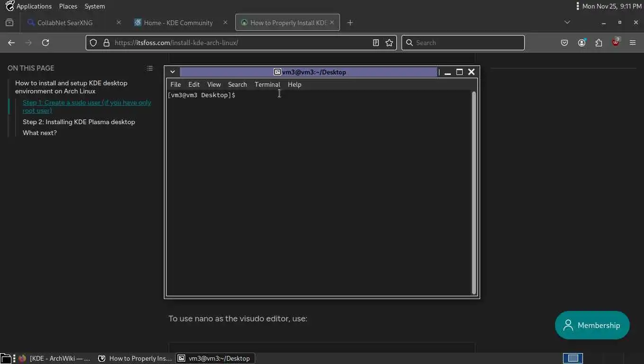This screenshot has width=644, height=364.
Task: Click the GNOME foot Applications icon
Action: click(x=9, y=6)
